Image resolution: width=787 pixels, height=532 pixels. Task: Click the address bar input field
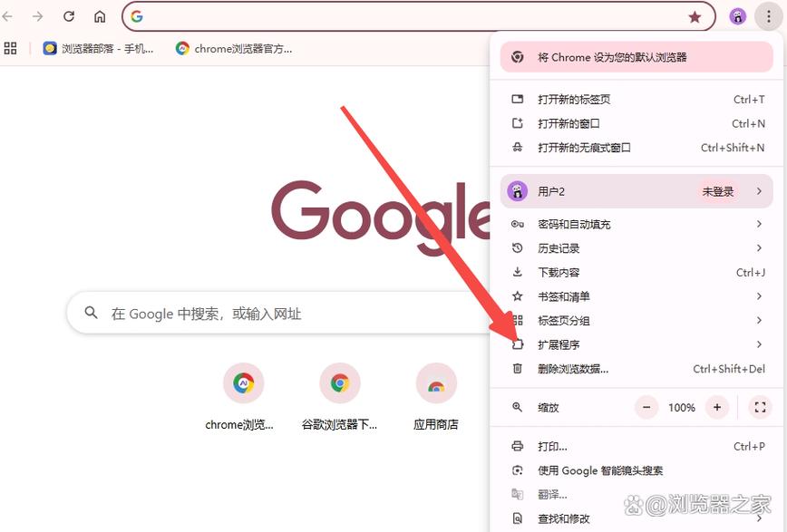click(x=418, y=16)
